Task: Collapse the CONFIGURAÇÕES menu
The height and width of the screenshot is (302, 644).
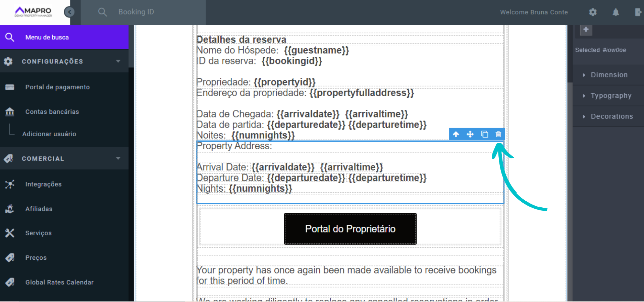Action: coord(118,61)
